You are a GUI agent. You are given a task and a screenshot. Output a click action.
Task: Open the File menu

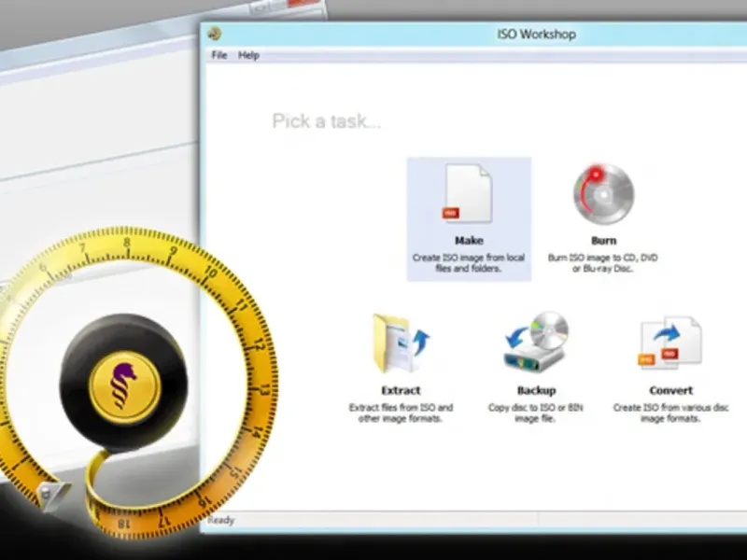pyautogui.click(x=219, y=55)
